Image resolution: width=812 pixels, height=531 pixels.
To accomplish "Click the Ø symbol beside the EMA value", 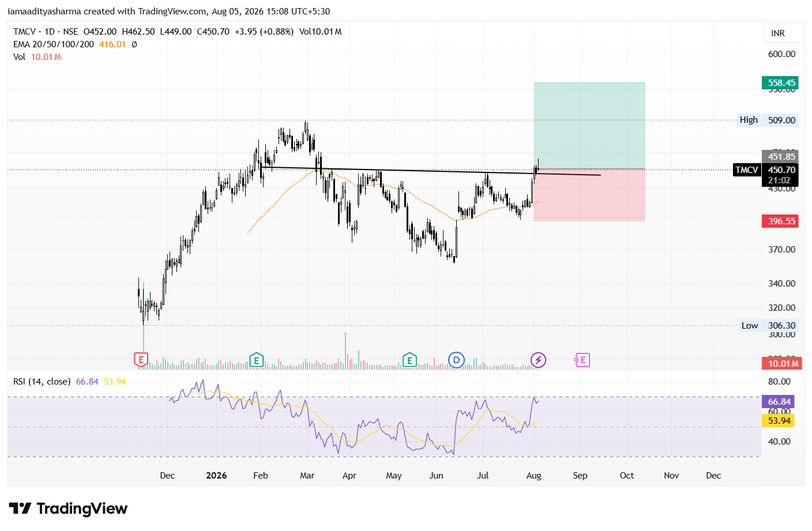I will (x=134, y=44).
